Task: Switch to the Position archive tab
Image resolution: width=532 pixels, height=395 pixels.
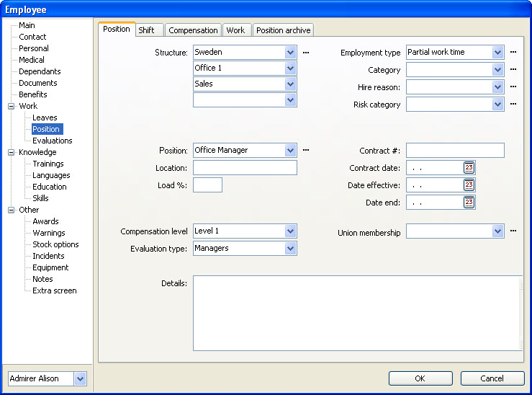Action: pyautogui.click(x=284, y=30)
